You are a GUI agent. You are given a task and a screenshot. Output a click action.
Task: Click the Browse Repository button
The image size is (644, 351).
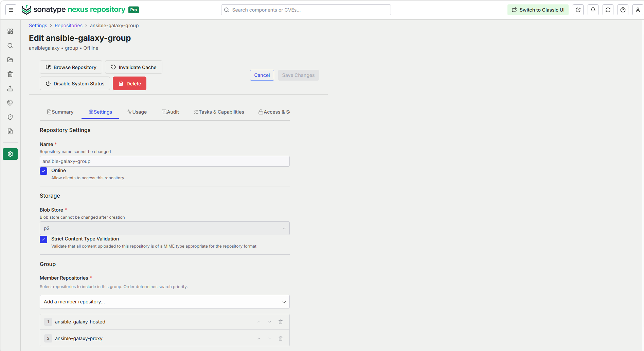[71, 67]
